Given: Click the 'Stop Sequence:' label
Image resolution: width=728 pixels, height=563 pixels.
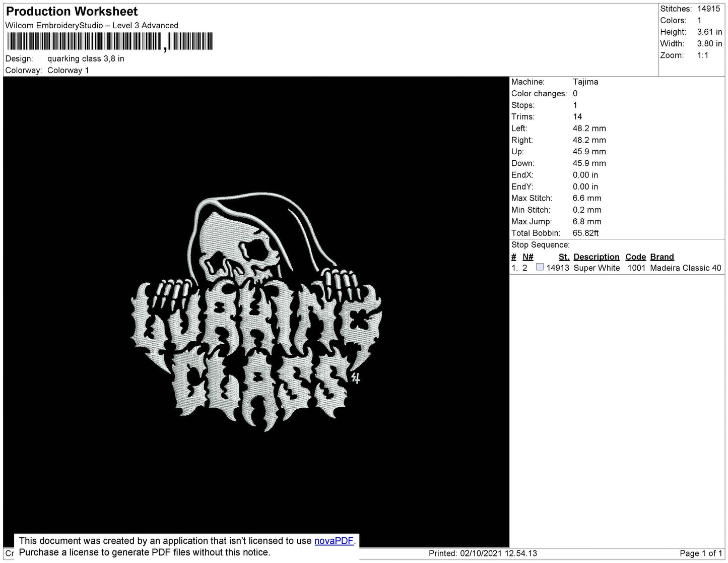Looking at the screenshot, I should point(541,244).
